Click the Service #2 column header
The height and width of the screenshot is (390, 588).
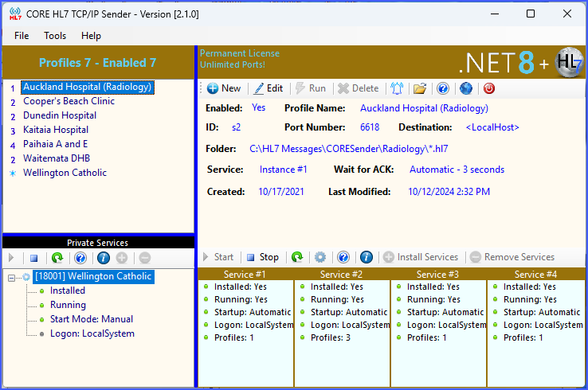pyautogui.click(x=342, y=275)
